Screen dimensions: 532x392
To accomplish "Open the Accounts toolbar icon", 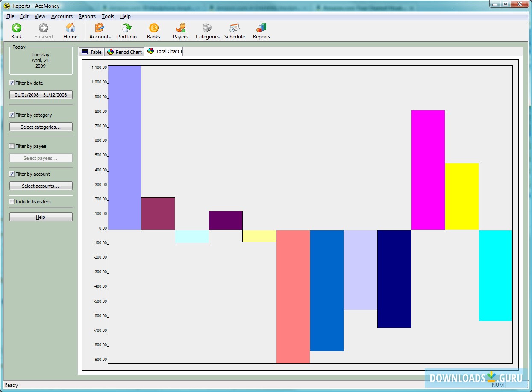I will pyautogui.click(x=100, y=28).
